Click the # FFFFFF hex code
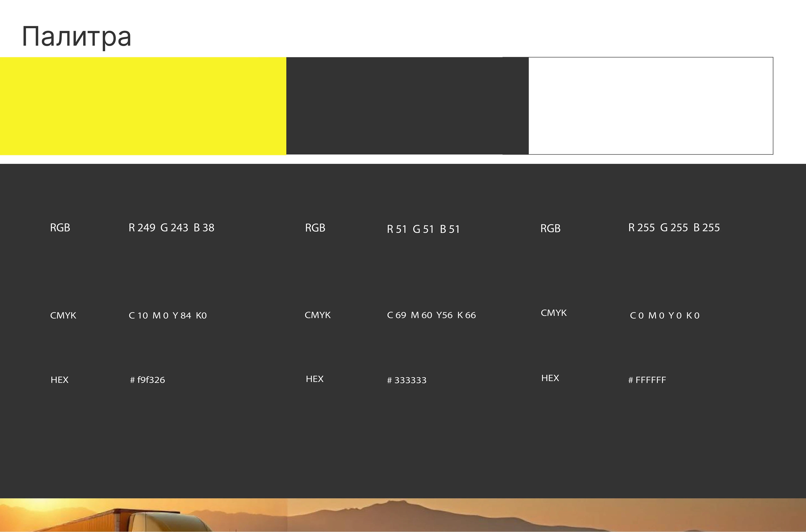Image resolution: width=806 pixels, height=532 pixels. [x=647, y=380]
